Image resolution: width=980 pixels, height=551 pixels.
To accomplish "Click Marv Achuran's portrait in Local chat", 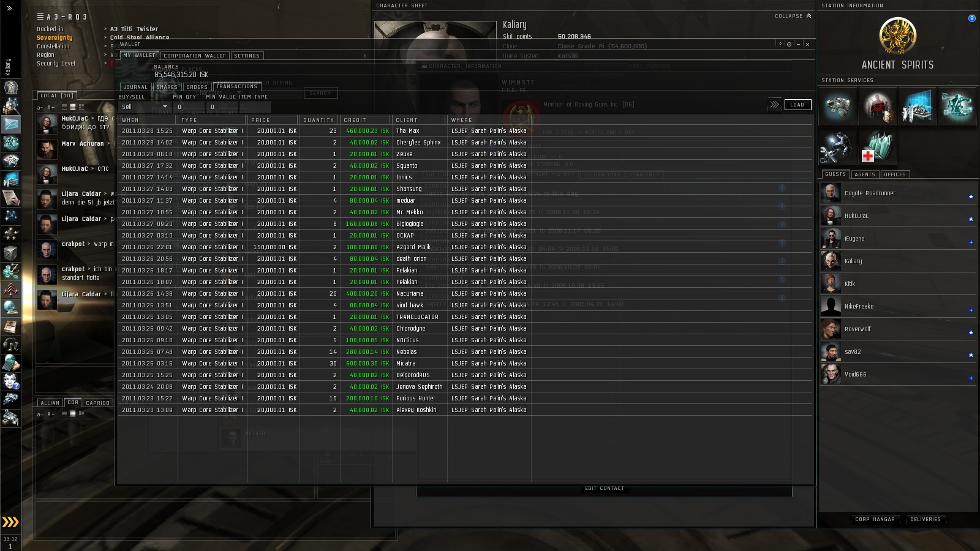I will [x=47, y=149].
